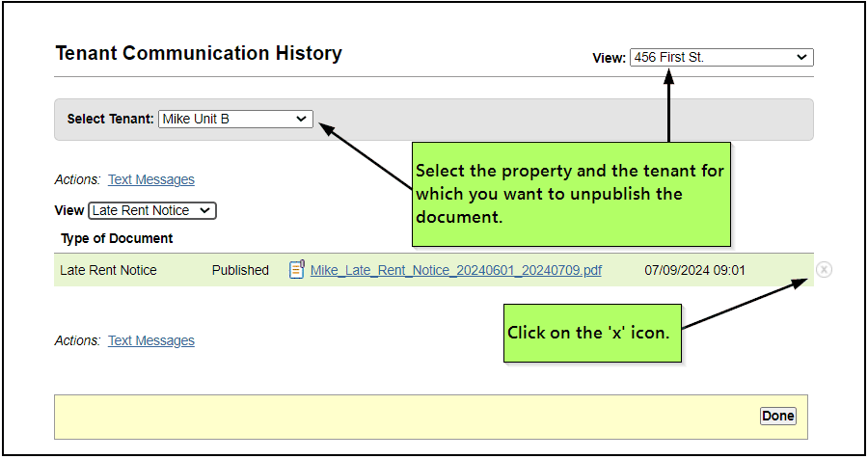Click the upper Text Messages link
Viewport: 868px width, 459px height.
coord(150,179)
